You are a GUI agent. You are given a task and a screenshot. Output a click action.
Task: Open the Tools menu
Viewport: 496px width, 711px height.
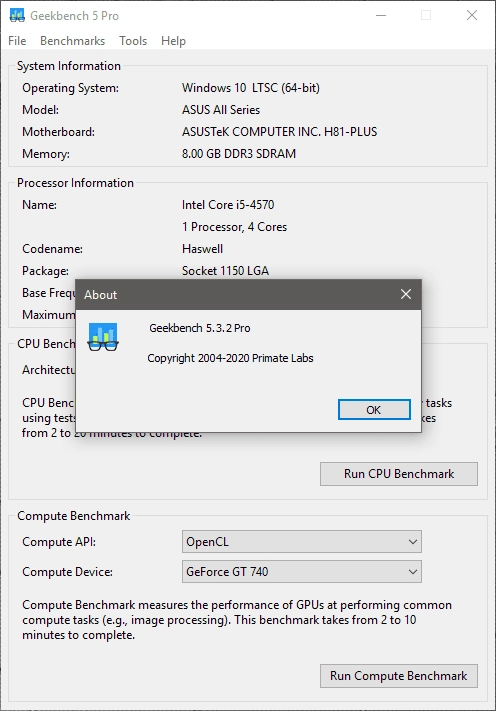tap(133, 41)
